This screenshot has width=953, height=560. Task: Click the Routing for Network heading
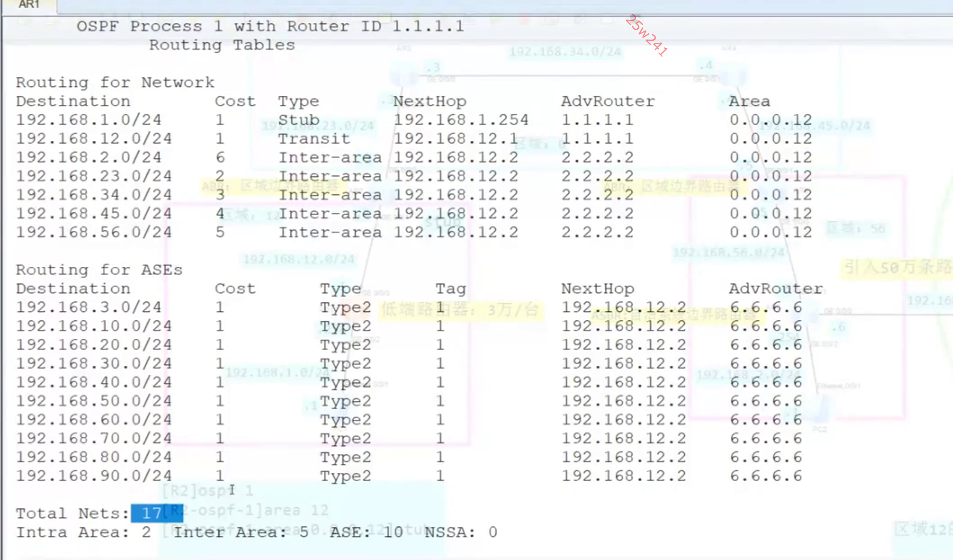click(x=115, y=82)
